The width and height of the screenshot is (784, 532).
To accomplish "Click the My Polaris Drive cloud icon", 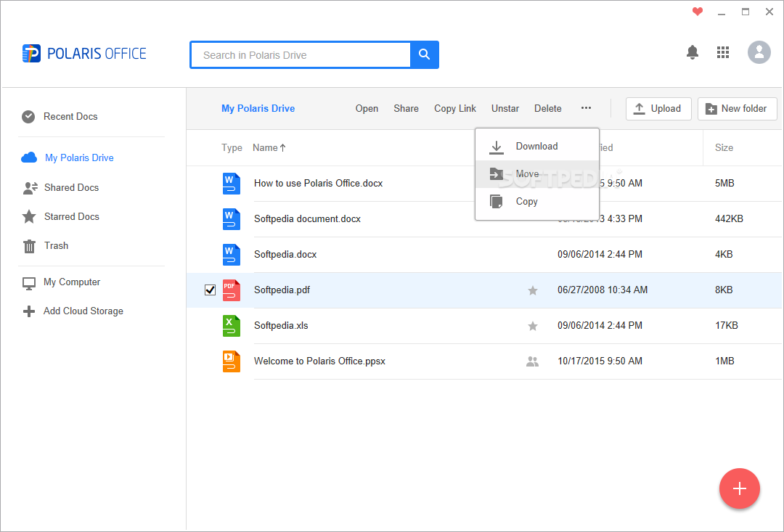I will 29,157.
